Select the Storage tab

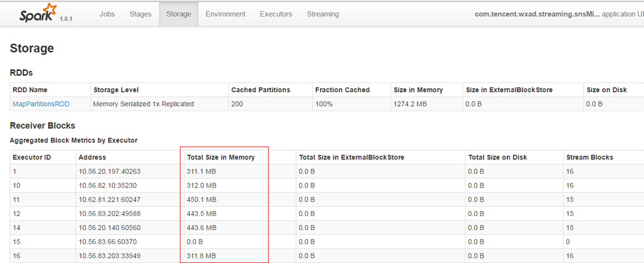[179, 14]
